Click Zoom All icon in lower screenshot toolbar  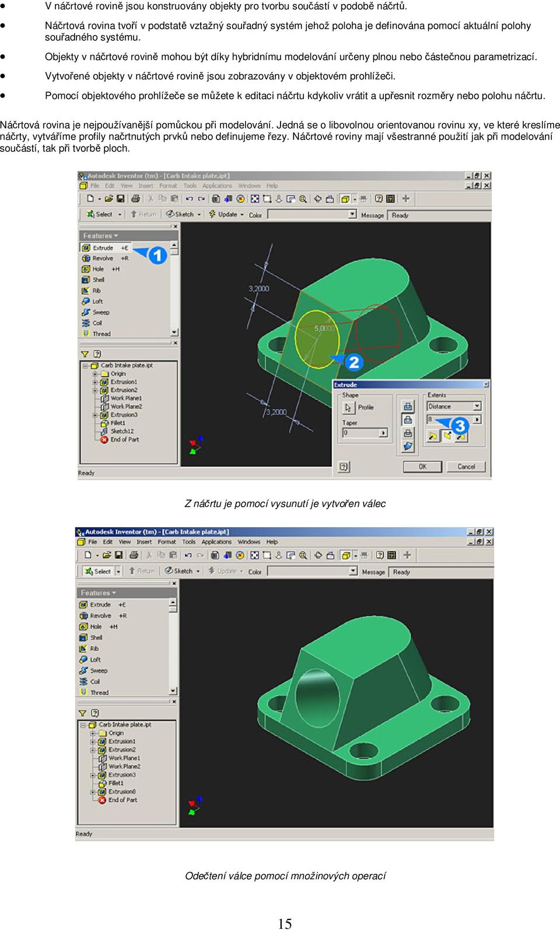click(254, 555)
